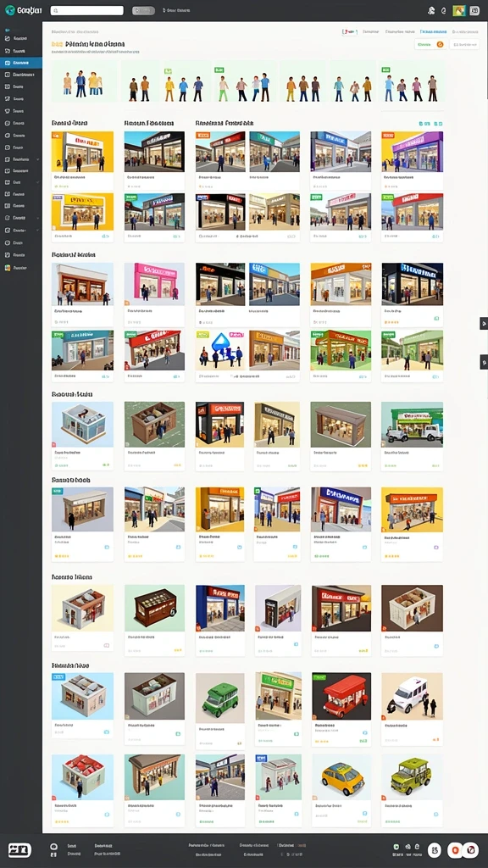Open the user avatar icon in top bar
This screenshot has width=488, height=868.
(x=431, y=10)
